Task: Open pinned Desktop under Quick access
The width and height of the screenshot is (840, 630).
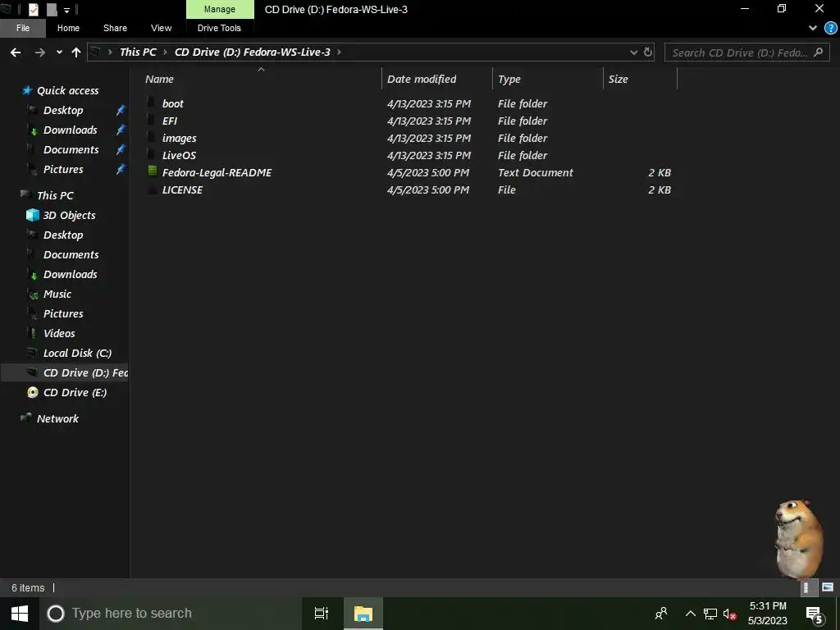Action: point(62,111)
